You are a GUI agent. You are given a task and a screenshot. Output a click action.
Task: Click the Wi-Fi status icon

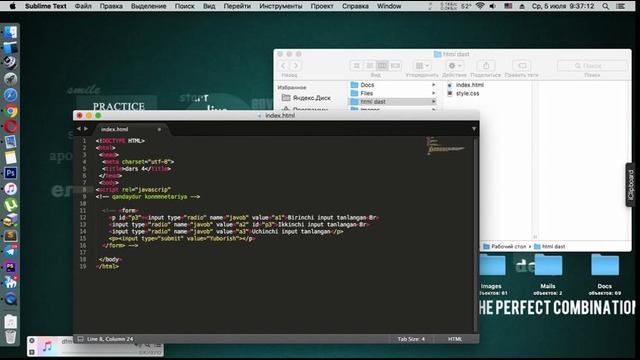tap(480, 6)
